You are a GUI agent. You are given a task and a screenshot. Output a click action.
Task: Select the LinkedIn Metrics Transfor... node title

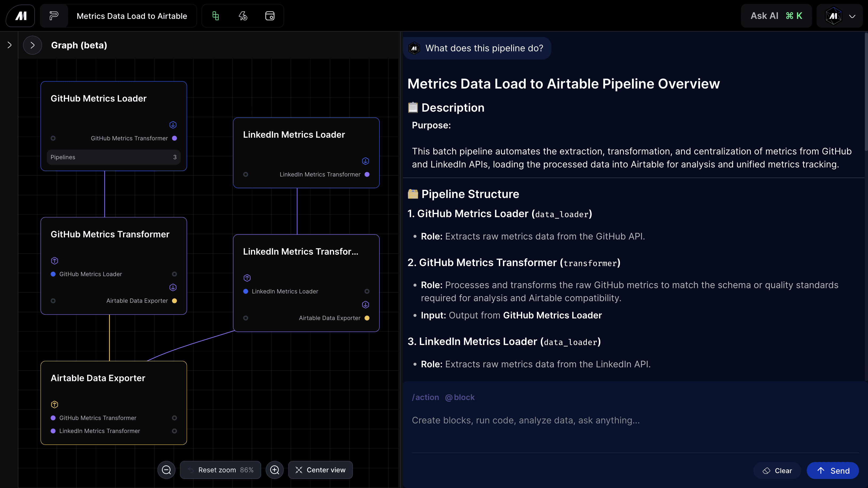point(301,252)
